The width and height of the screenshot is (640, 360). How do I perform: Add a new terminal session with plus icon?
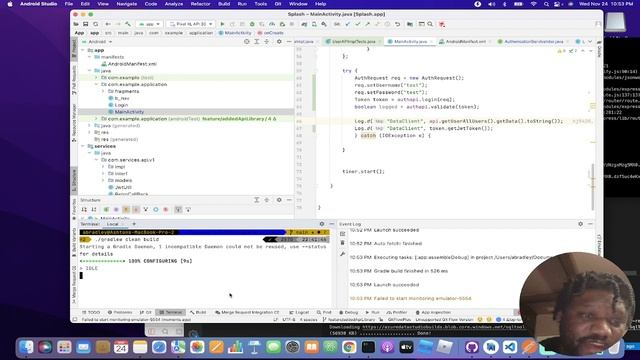point(134,224)
